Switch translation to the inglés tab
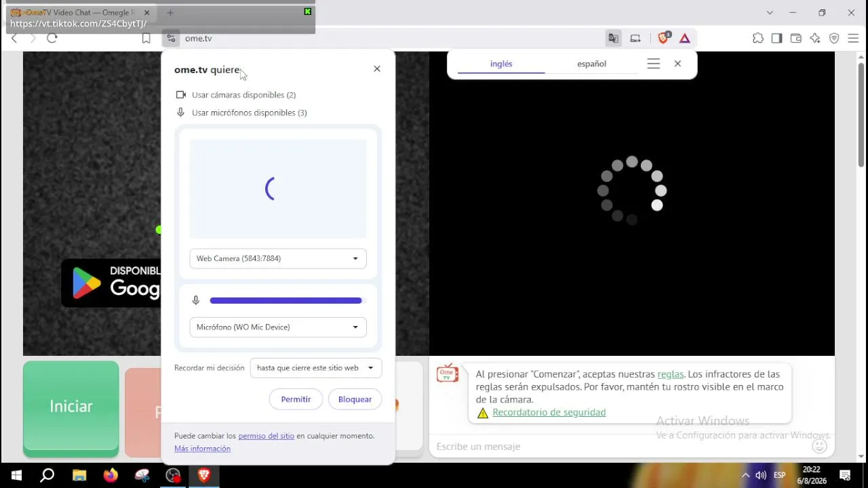The width and height of the screenshot is (868, 488). 501,64
